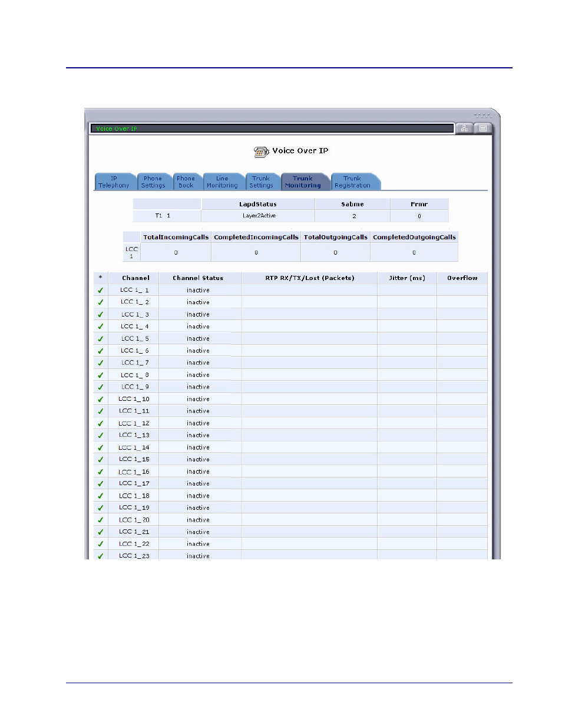562x728 pixels.
Task: Click the green check mark for LCC 1_12
Action: coord(100,423)
